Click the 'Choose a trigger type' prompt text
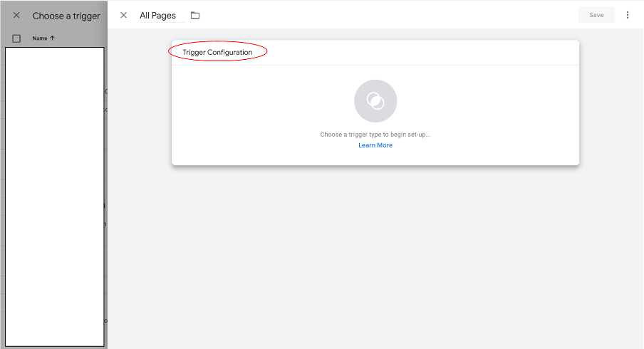This screenshot has height=349, width=644. pos(375,134)
